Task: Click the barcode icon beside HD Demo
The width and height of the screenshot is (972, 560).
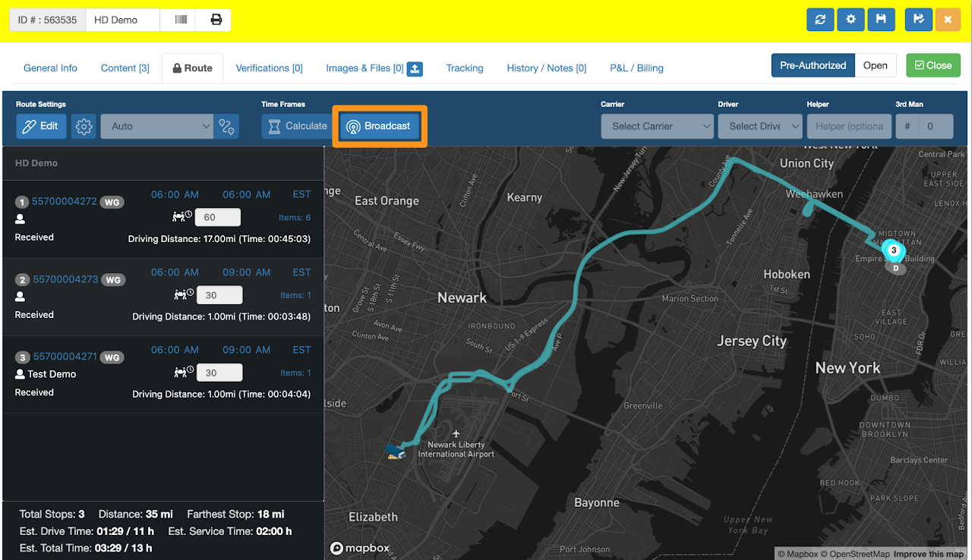Action: pos(181,20)
